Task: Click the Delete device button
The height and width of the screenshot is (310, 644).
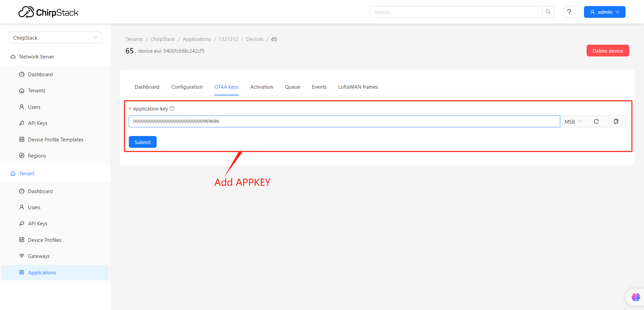Action: (x=608, y=51)
